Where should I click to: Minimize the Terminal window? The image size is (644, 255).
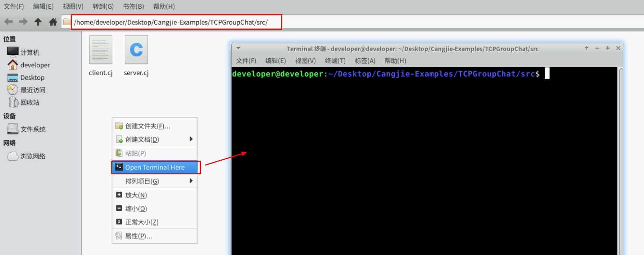[x=597, y=48]
